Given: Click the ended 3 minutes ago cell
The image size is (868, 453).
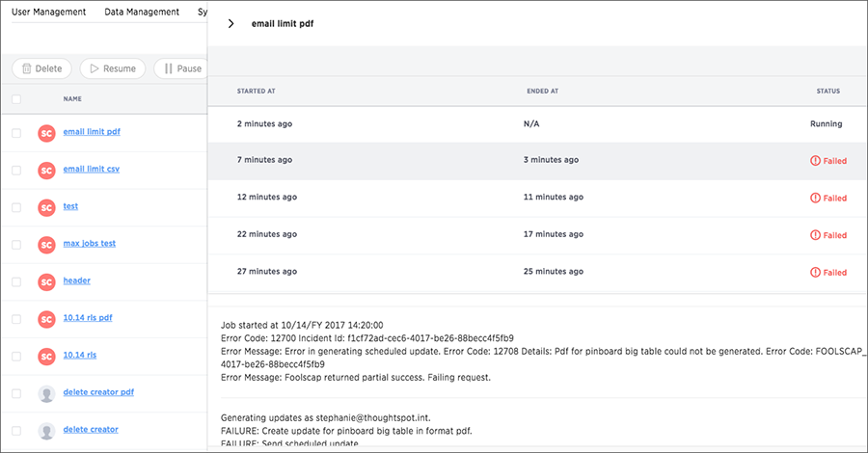Looking at the screenshot, I should (x=551, y=160).
